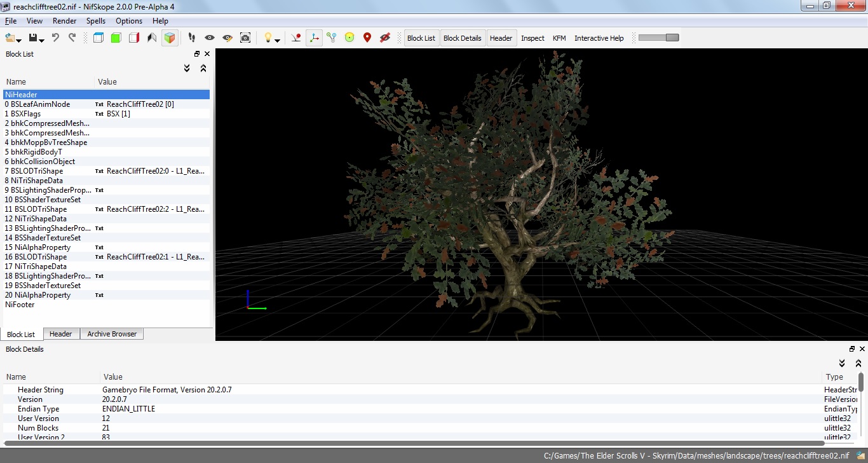The height and width of the screenshot is (463, 868).
Task: Take a screenshot with the camera icon
Action: pos(245,38)
